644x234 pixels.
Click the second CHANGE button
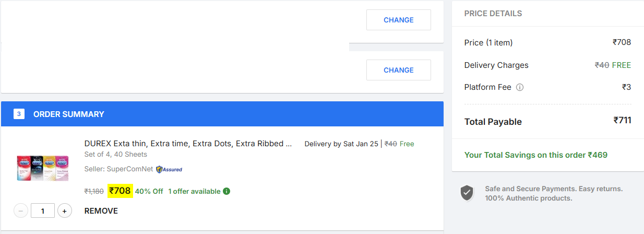pos(399,70)
